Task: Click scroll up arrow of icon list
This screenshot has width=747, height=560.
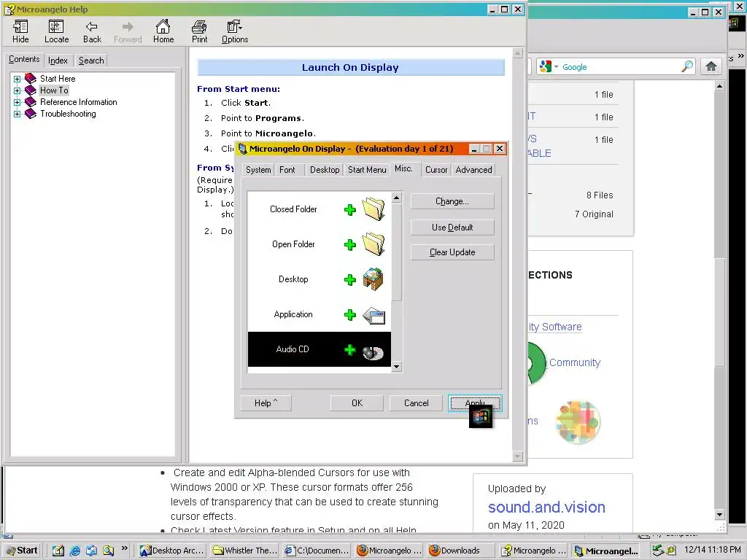Action: click(x=396, y=198)
